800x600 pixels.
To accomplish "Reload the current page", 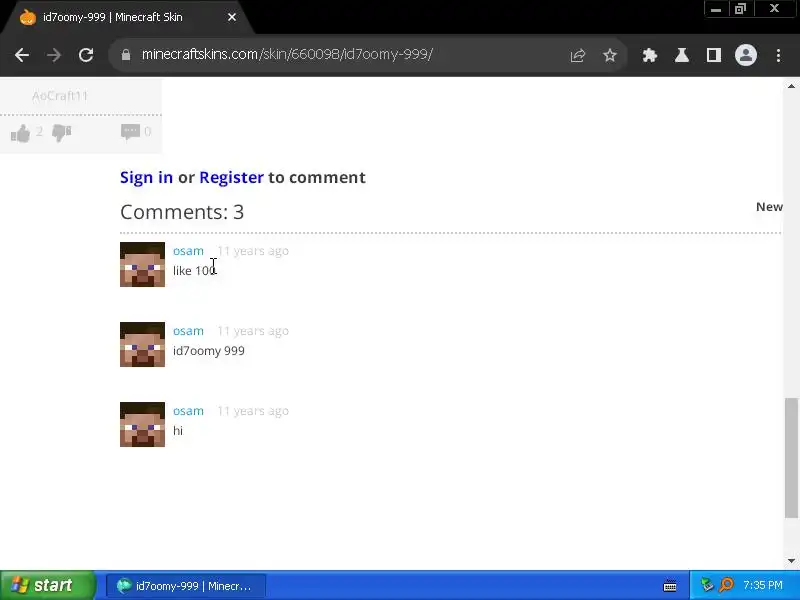I will pyautogui.click(x=86, y=55).
